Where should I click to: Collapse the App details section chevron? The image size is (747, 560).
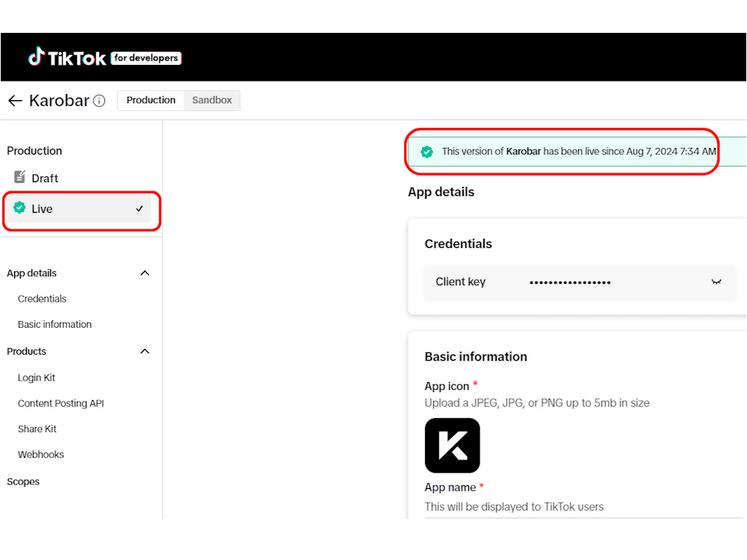[x=145, y=273]
